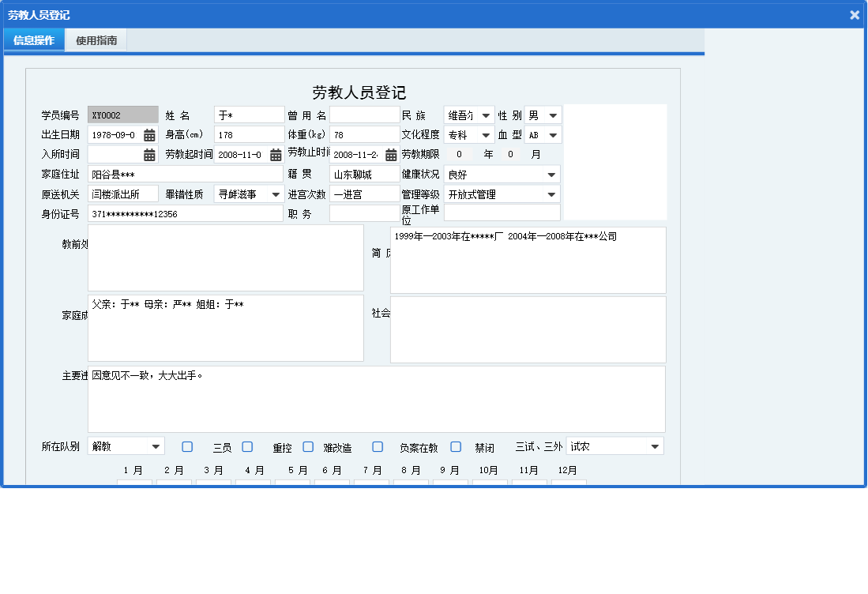This screenshot has height=594, width=868.
Task: Check the 难改造 checkbox
Action: point(308,446)
